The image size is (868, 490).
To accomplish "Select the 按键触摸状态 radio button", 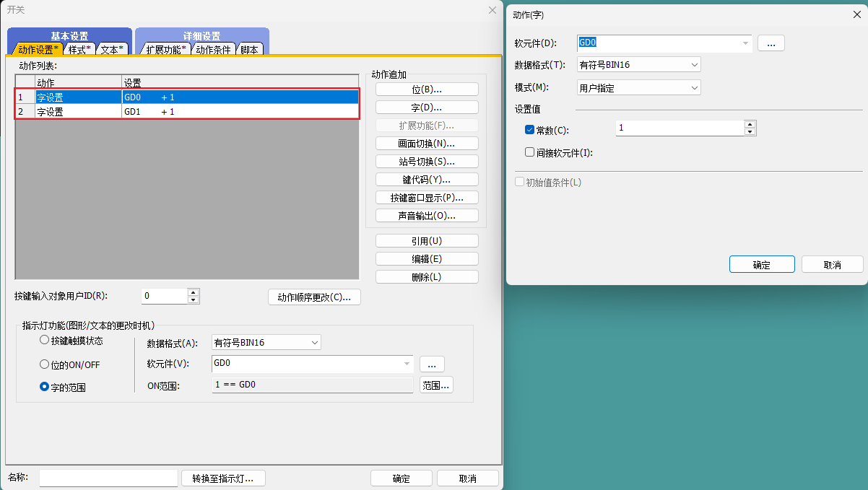I will point(45,340).
